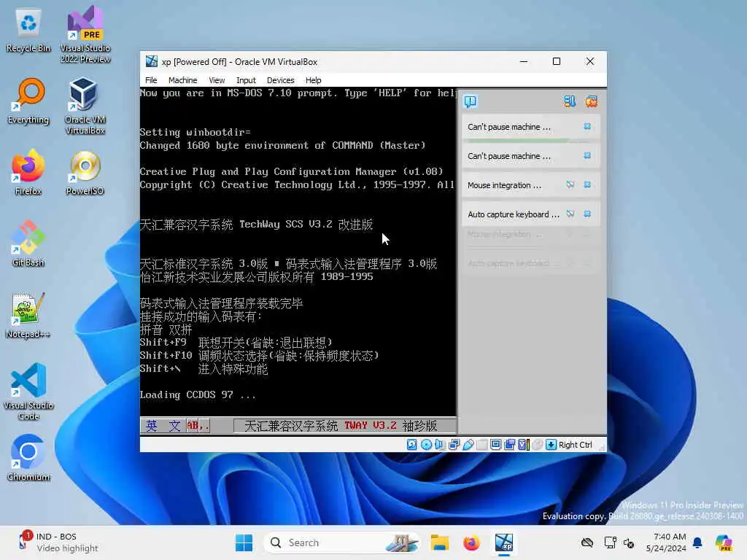Click the mouse integration indicator in status bar
The height and width of the screenshot is (560, 747).
click(x=538, y=445)
